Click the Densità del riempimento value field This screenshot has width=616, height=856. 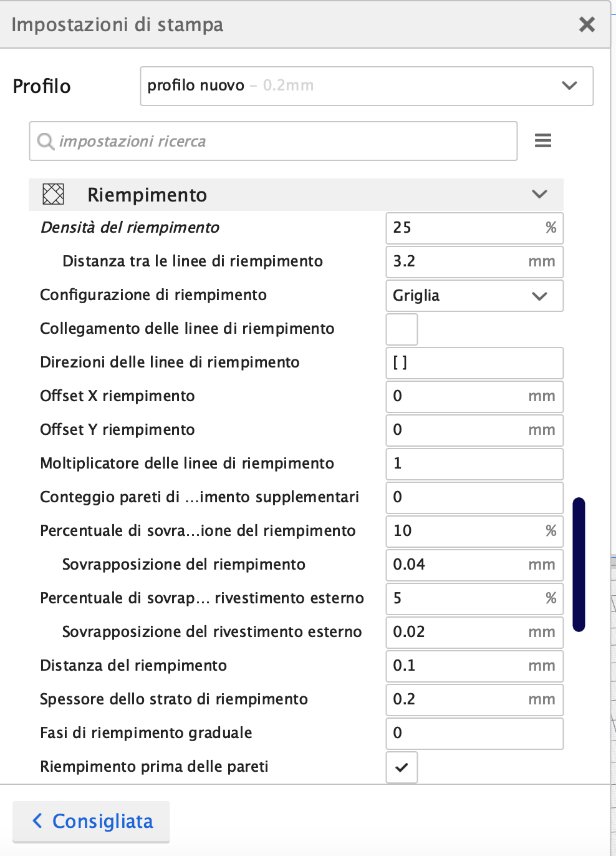(464, 228)
